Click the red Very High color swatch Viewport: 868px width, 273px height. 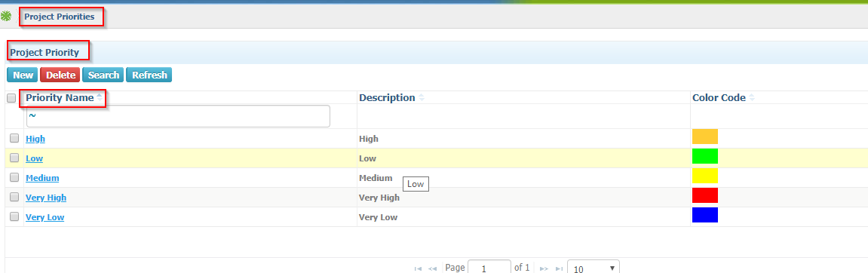pos(704,195)
